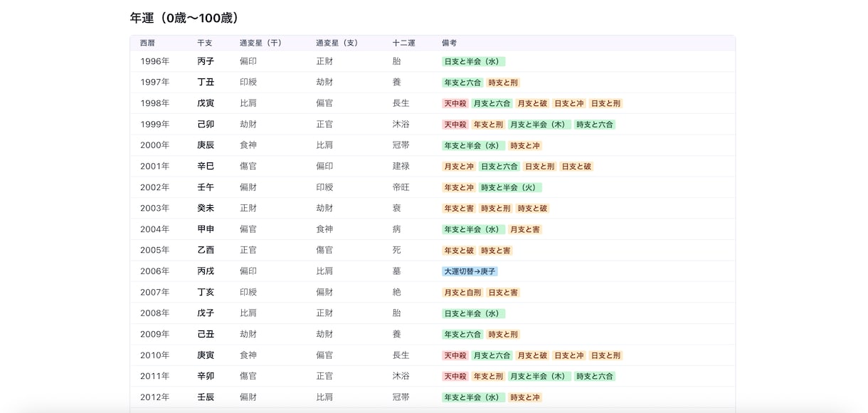Click 癸未 in the 2003年 row
This screenshot has height=413, width=868.
tap(206, 208)
